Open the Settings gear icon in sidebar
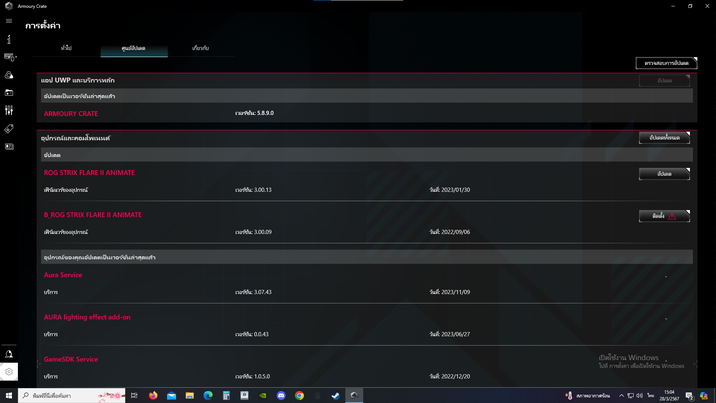This screenshot has height=403, width=716. 9,372
